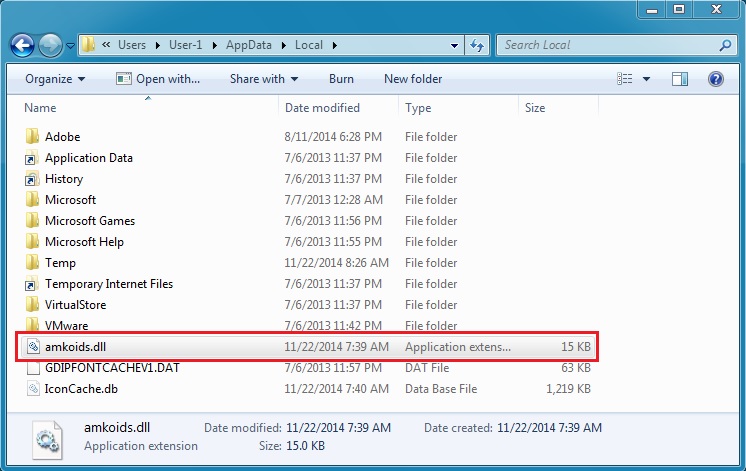Select the amkoids.dll file icon in list
This screenshot has height=471, width=746.
click(x=33, y=346)
